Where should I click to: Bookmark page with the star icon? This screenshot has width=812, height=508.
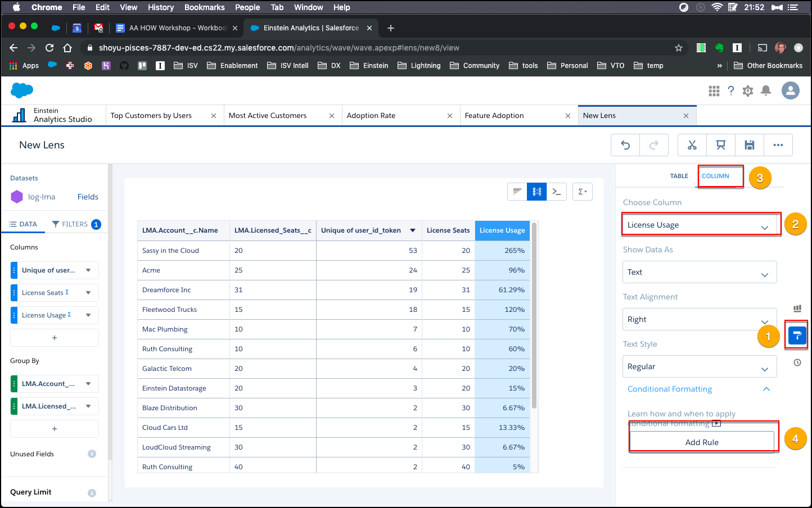[x=679, y=48]
